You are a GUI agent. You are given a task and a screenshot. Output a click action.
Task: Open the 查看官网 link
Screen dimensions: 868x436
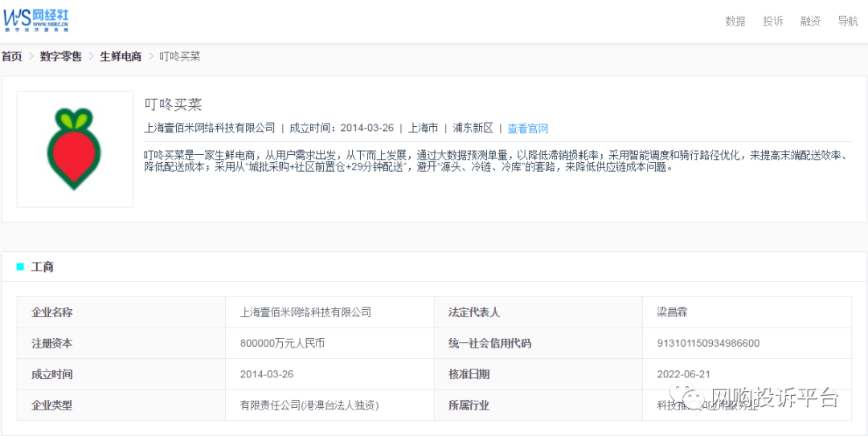pyautogui.click(x=527, y=128)
